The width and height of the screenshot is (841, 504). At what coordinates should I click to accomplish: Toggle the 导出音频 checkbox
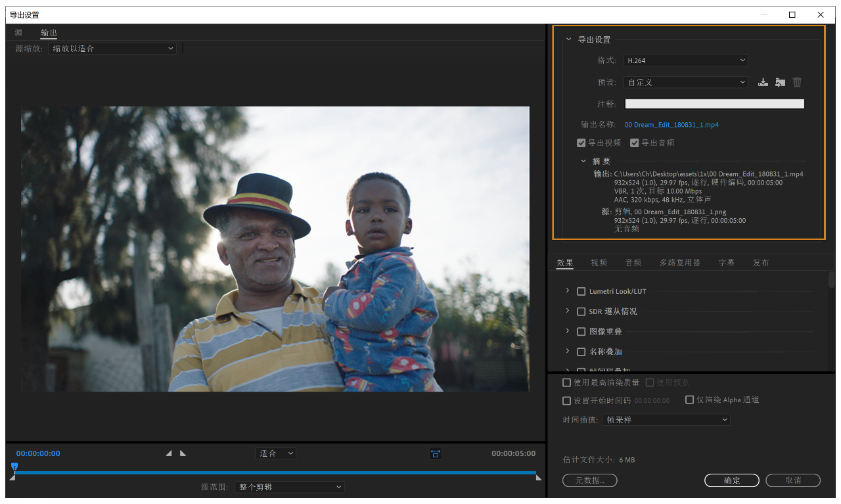pyautogui.click(x=634, y=143)
